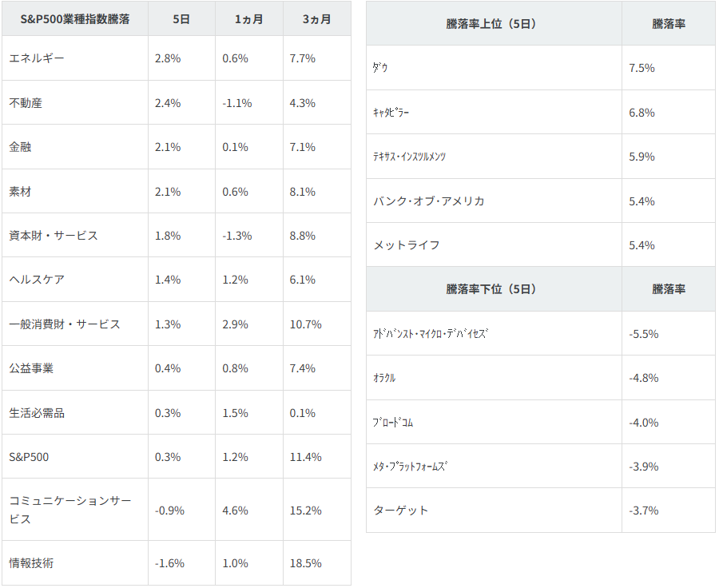Screen dimensions: 719x588
Task: Click the 資本財・サービス row label
Action: coord(54,236)
